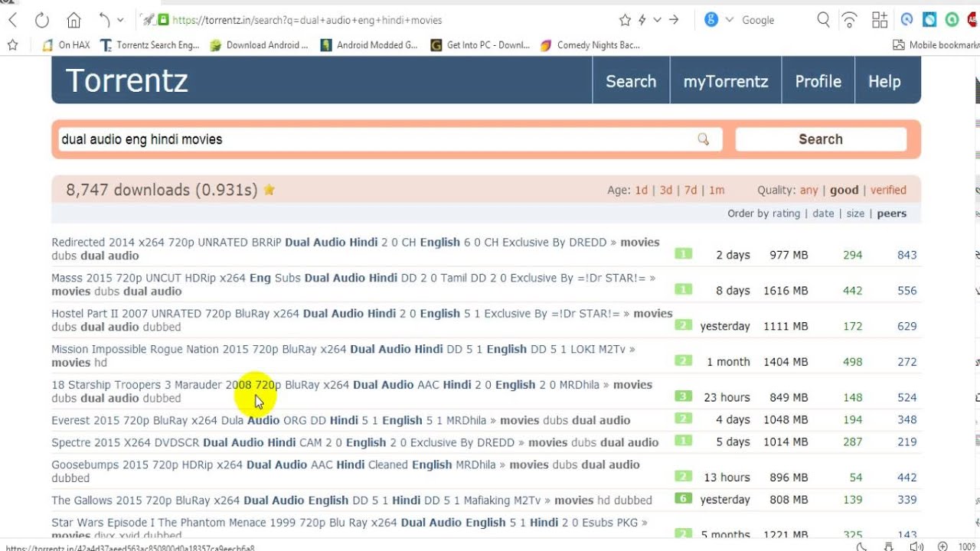Open Comedy Nights Bac bookmark
This screenshot has height=551, width=980.
coord(590,45)
